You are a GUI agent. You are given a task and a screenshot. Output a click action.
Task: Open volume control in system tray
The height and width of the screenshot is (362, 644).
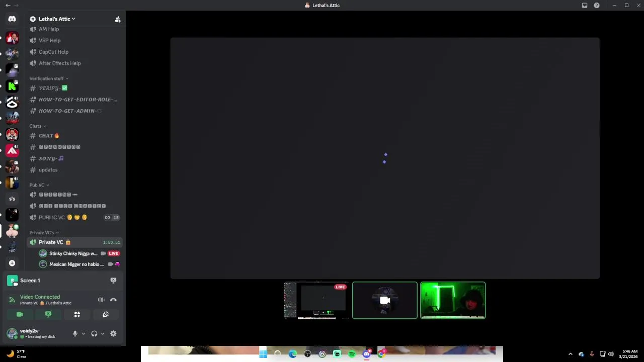tap(611, 354)
